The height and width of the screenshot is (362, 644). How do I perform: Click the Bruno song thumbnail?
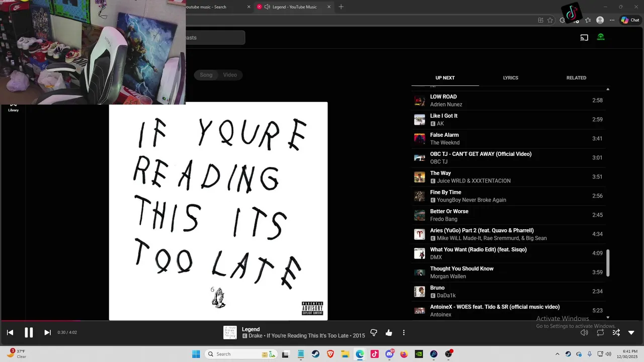point(420,292)
